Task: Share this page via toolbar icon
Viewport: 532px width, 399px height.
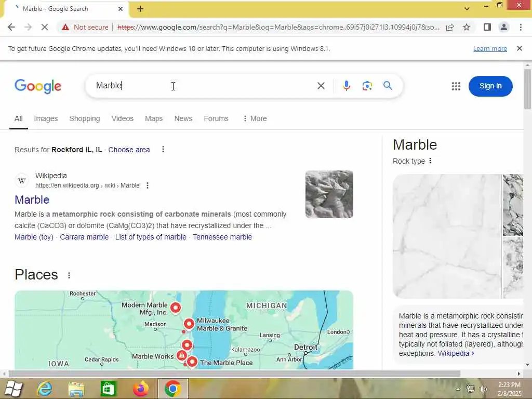Action: [x=450, y=27]
